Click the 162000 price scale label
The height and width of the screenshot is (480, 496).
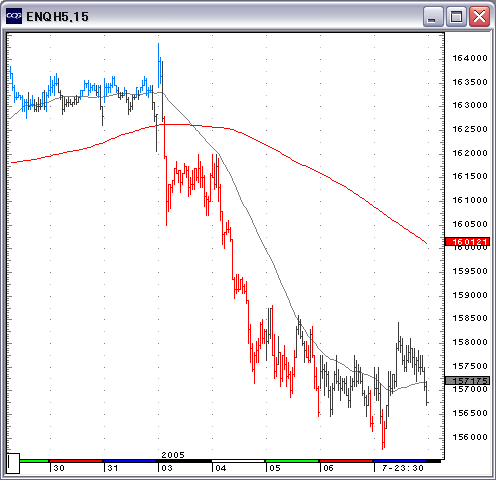[x=470, y=153]
